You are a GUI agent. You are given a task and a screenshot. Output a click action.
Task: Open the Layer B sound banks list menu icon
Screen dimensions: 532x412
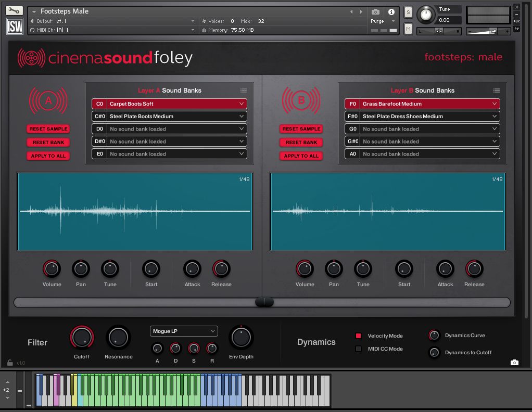(x=497, y=91)
